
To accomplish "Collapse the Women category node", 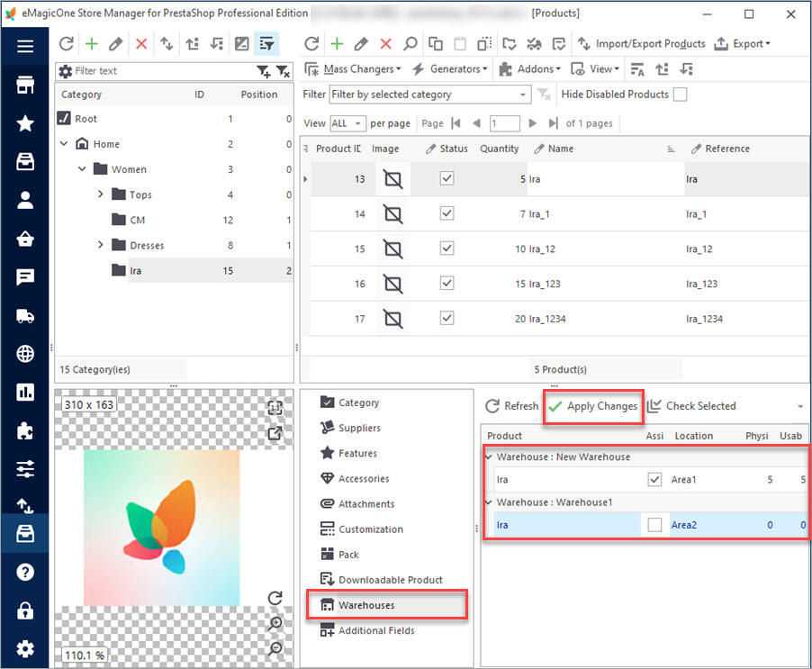I will click(82, 168).
